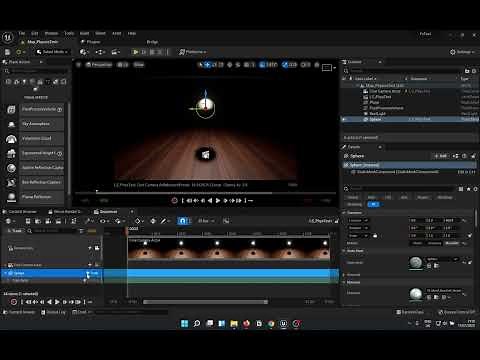Switch to the Movie Render Queue tab
The image size is (480, 360).
click(x=65, y=212)
